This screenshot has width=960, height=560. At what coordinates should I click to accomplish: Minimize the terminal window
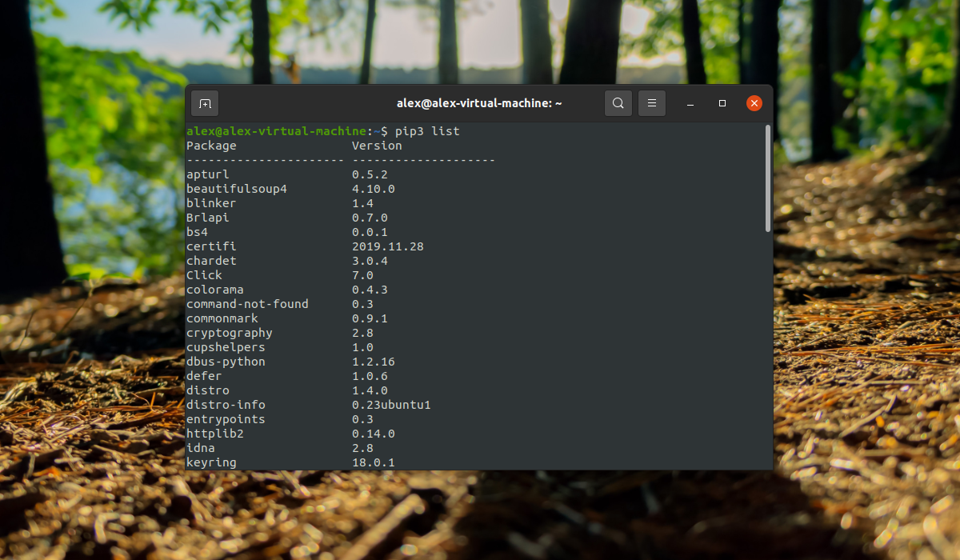690,103
